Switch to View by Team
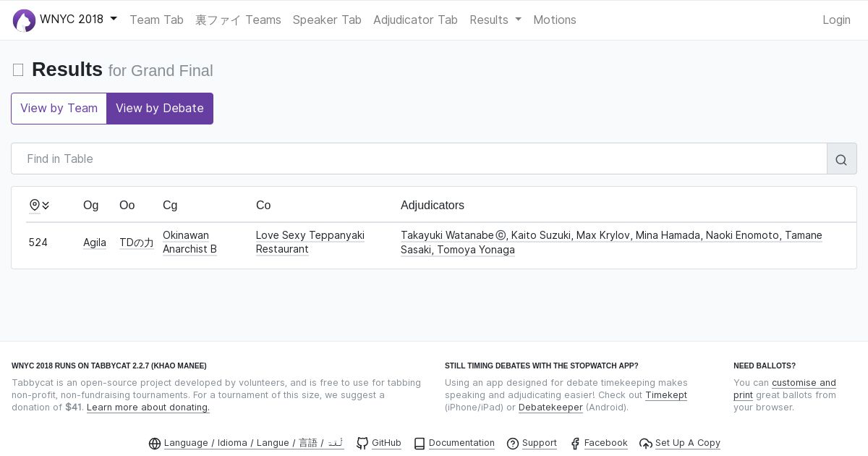Image resolution: width=868 pixels, height=456 pixels. pos(59,109)
